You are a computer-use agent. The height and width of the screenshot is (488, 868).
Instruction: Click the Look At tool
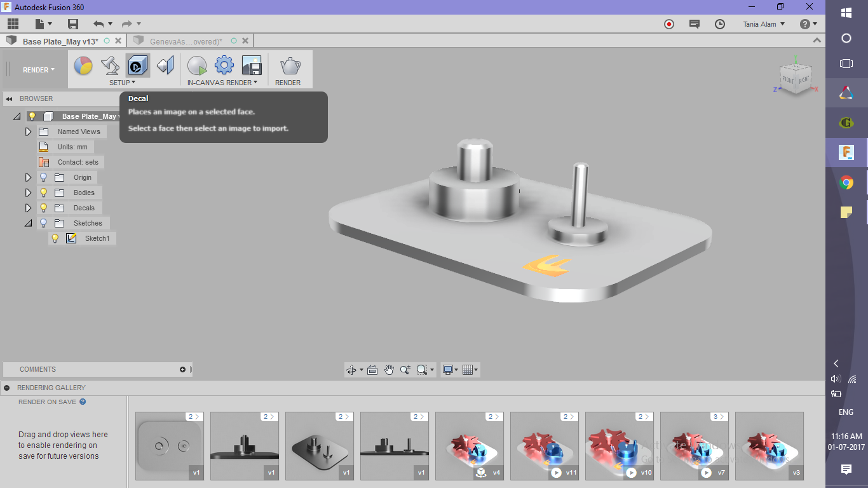point(372,370)
